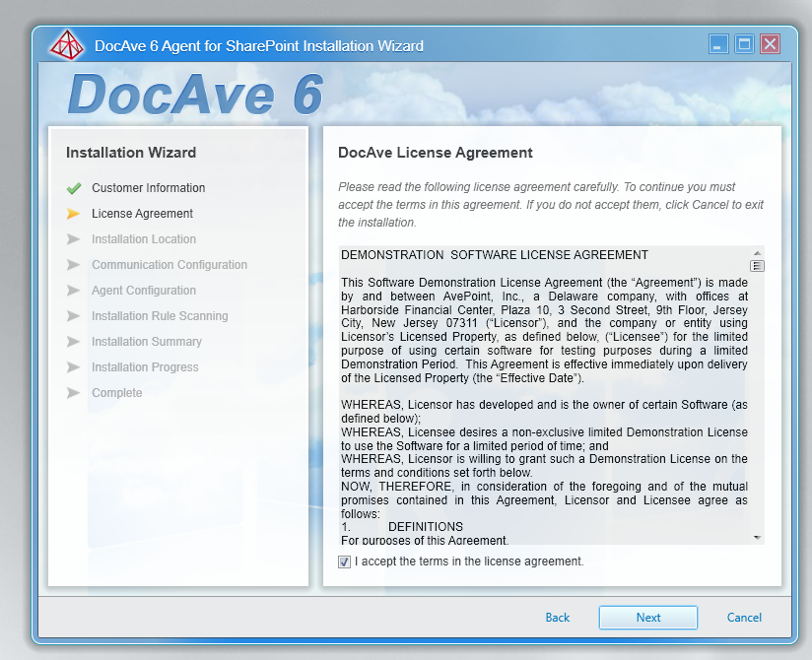Select the Communication Configuration step
This screenshot has height=660, width=812.
tap(169, 264)
